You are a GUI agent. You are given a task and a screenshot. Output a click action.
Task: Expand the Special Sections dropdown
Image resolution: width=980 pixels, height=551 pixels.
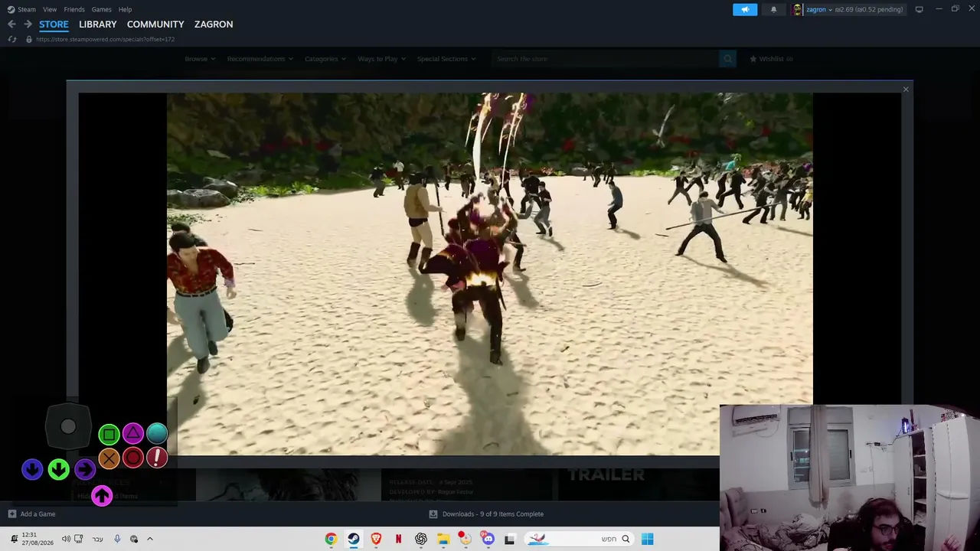point(446,59)
